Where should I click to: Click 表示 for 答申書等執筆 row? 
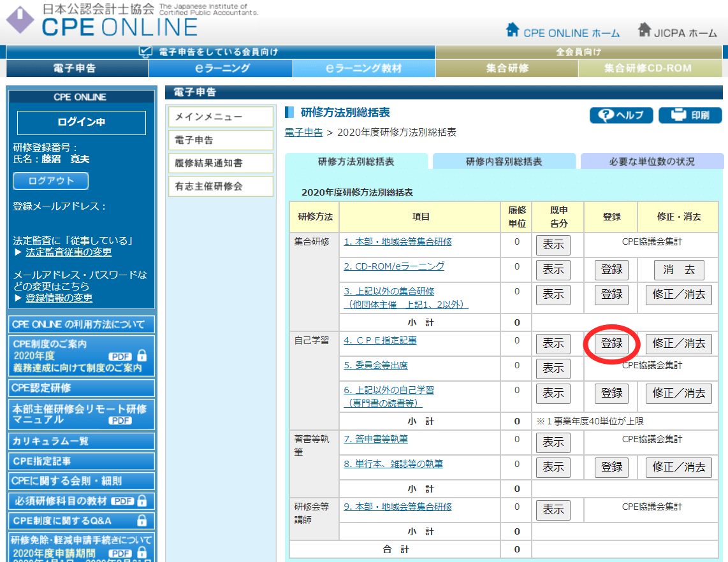tap(553, 443)
